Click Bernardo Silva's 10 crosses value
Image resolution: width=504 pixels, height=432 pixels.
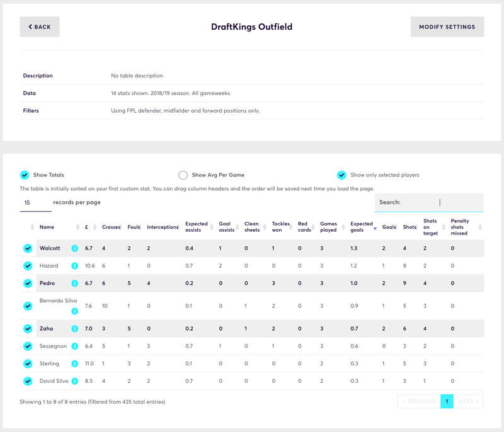[x=105, y=306]
